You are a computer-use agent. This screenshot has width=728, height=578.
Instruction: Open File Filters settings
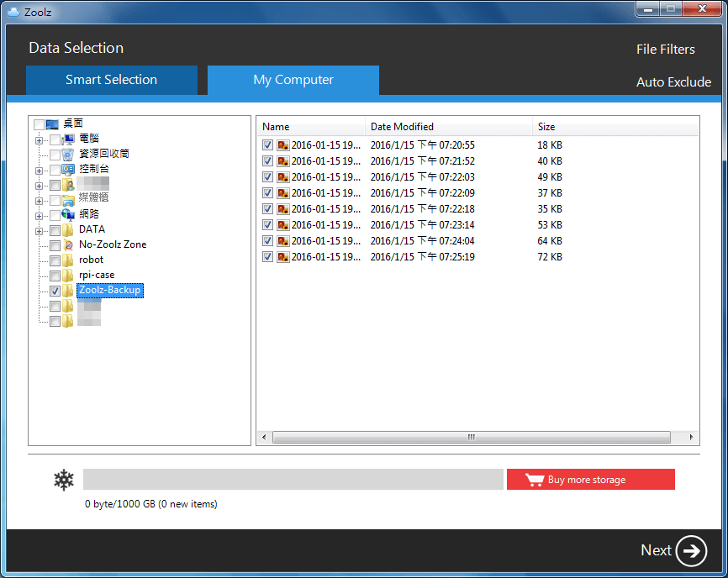coord(665,49)
